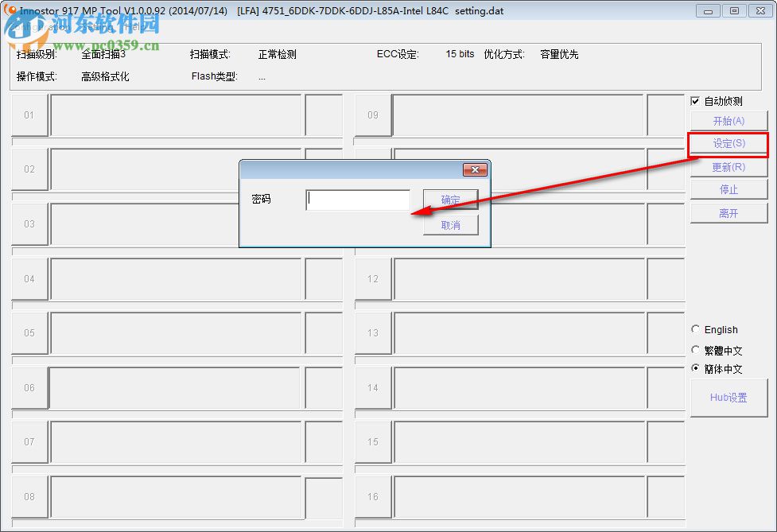Select the 简体中文 language option

tap(696, 368)
